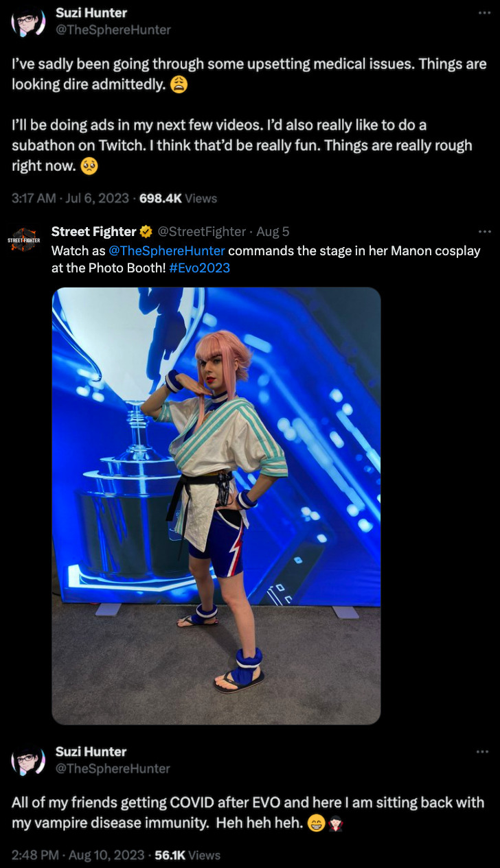Open the #Evo2023 hashtag

click(x=199, y=268)
